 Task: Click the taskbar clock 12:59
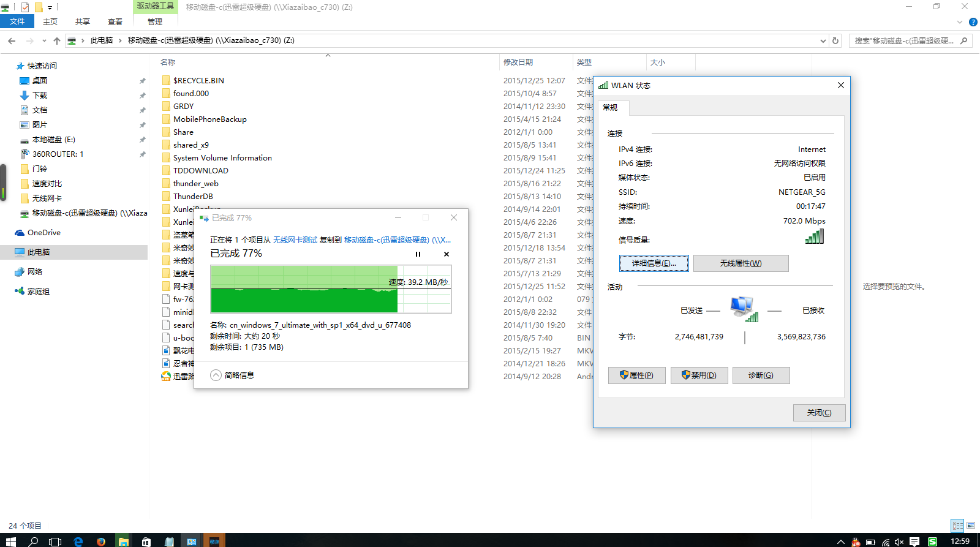tap(960, 541)
